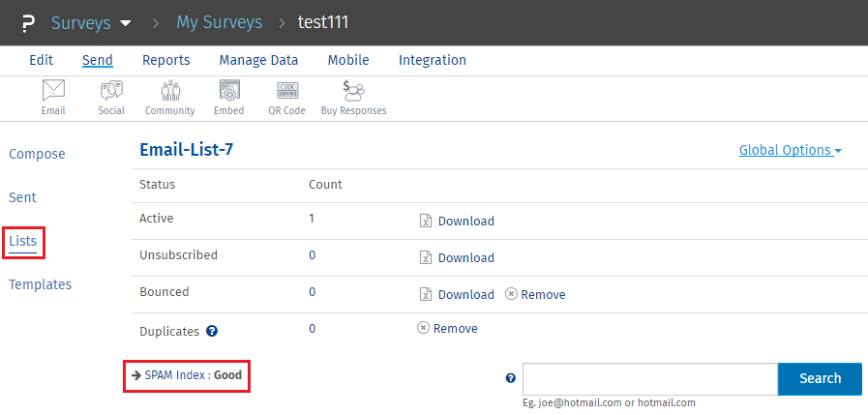Open the Manage Data tab

pyautogui.click(x=258, y=60)
